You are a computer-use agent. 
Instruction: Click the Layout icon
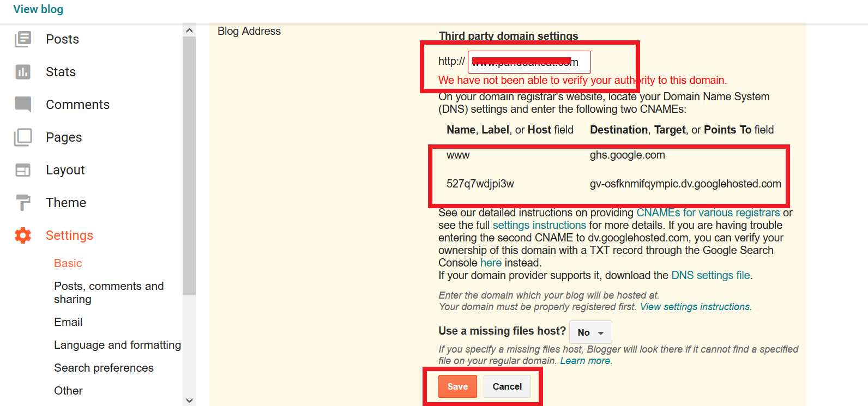point(23,170)
